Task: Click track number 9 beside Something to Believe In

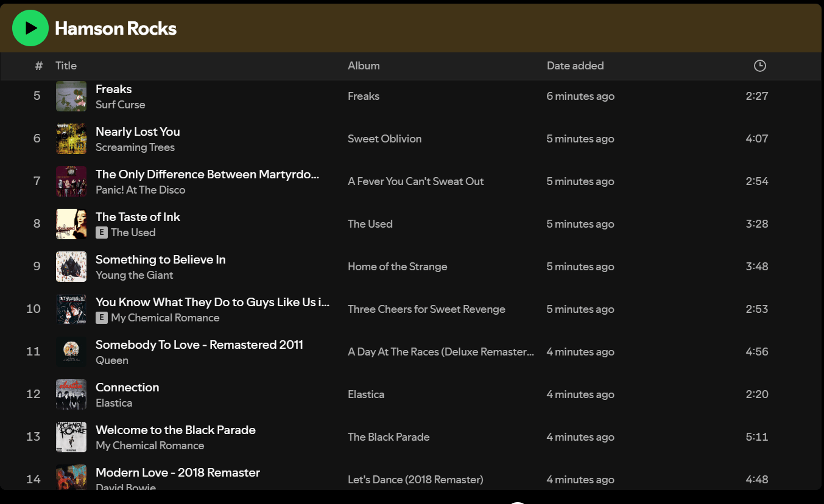Action: (x=37, y=267)
